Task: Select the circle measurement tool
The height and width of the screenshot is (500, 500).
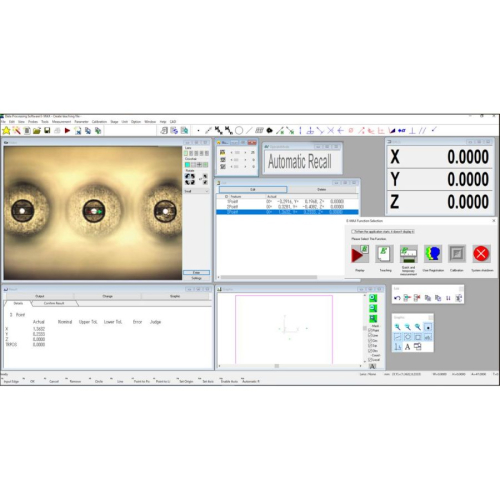Action: [x=239, y=130]
